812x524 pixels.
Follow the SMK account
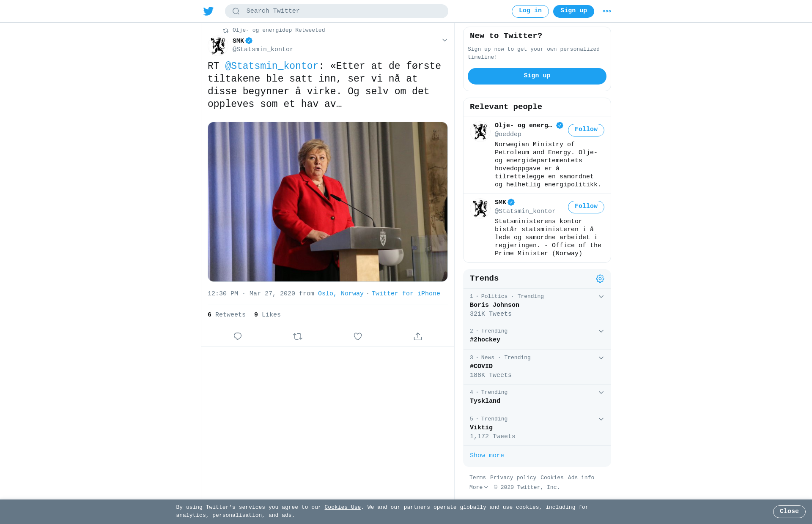point(586,207)
